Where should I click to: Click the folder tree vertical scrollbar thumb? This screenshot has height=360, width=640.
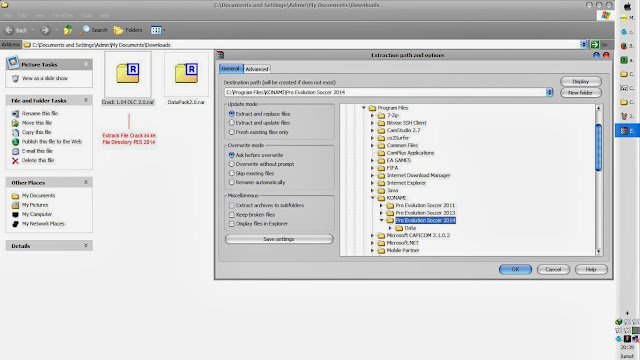pos(598,147)
